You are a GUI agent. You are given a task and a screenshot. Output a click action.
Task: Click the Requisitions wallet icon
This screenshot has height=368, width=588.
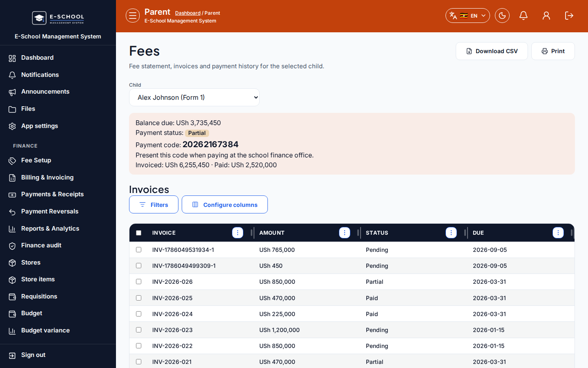point(12,297)
